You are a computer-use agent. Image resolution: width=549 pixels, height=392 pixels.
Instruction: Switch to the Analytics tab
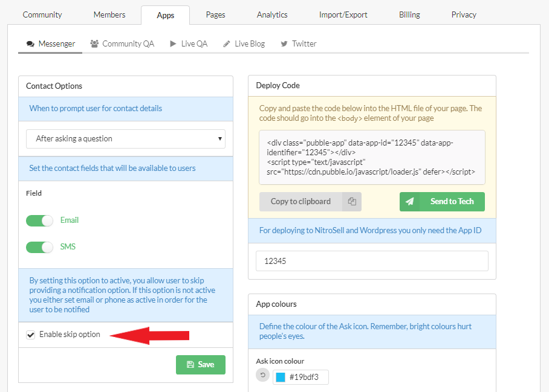point(272,14)
